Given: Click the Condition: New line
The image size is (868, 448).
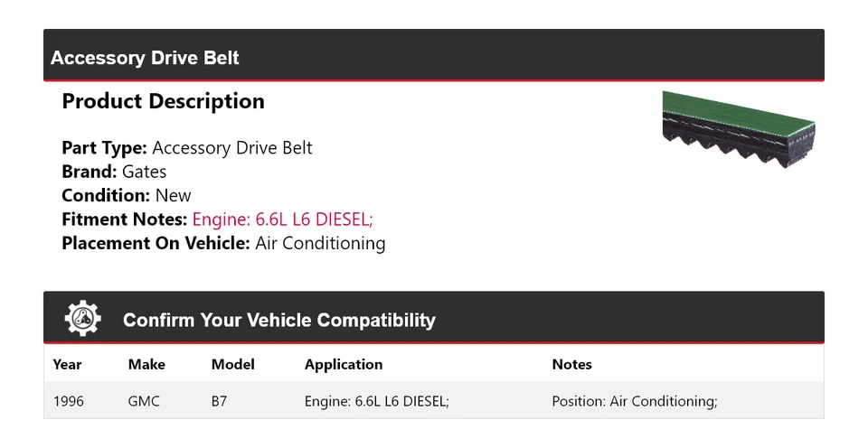Looking at the screenshot, I should (x=127, y=196).
